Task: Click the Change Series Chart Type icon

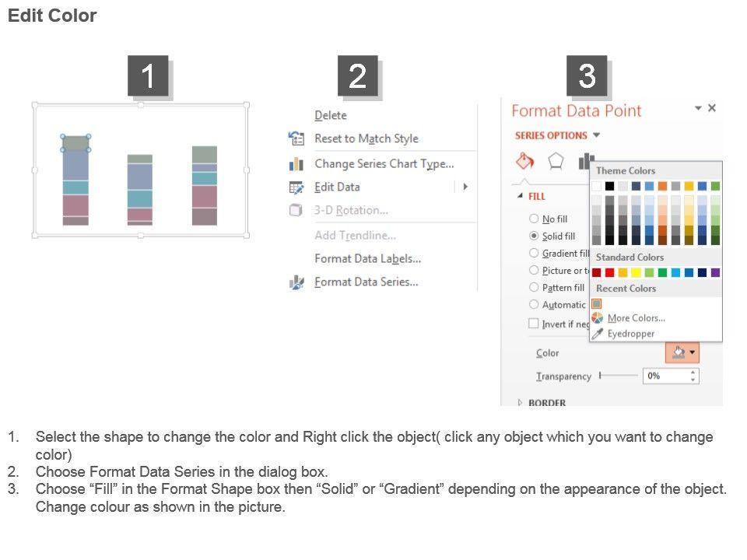Action: point(296,164)
